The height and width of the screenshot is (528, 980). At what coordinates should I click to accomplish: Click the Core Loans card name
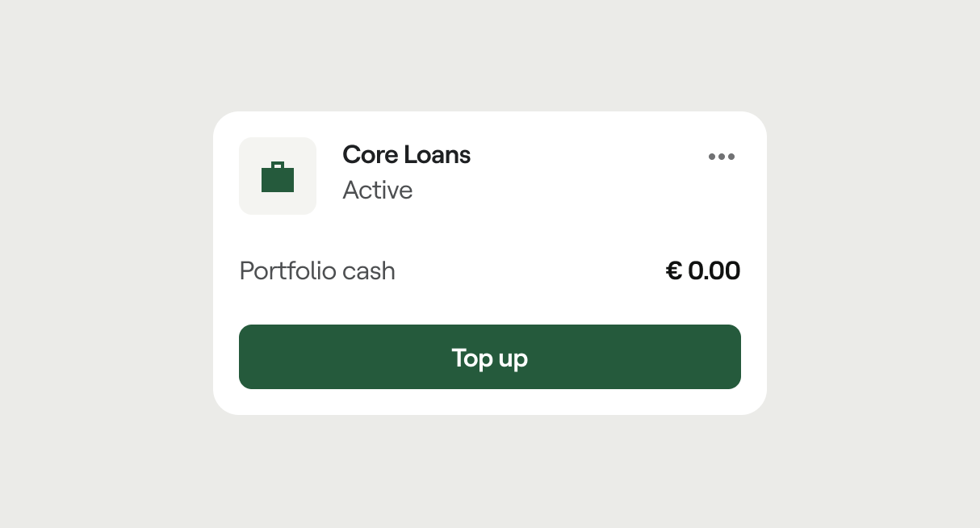[406, 154]
